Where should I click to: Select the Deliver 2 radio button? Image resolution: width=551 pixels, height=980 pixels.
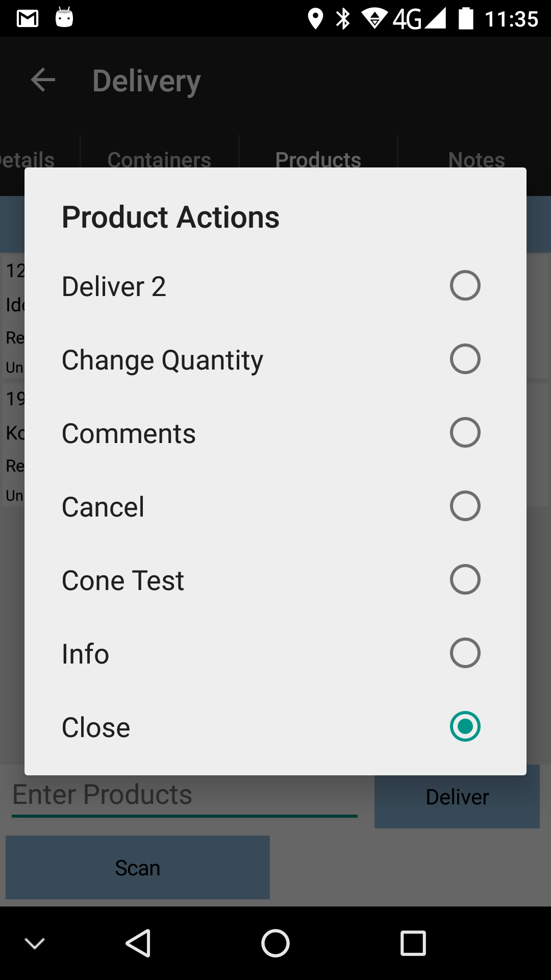465,285
